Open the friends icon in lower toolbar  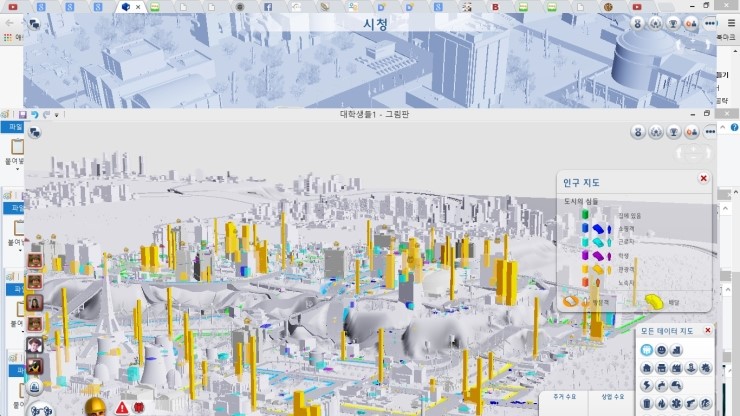(691, 133)
